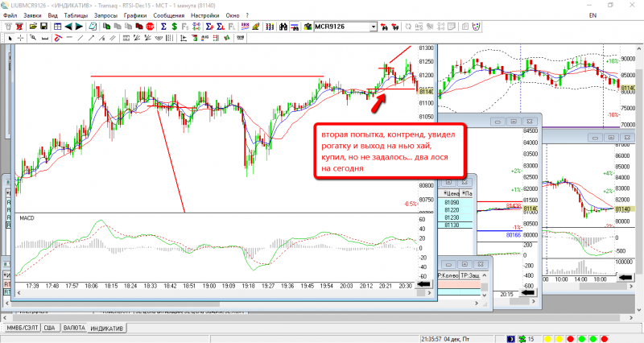Click price 81220 in the quotes table
The height and width of the screenshot is (343, 644).
[452, 210]
